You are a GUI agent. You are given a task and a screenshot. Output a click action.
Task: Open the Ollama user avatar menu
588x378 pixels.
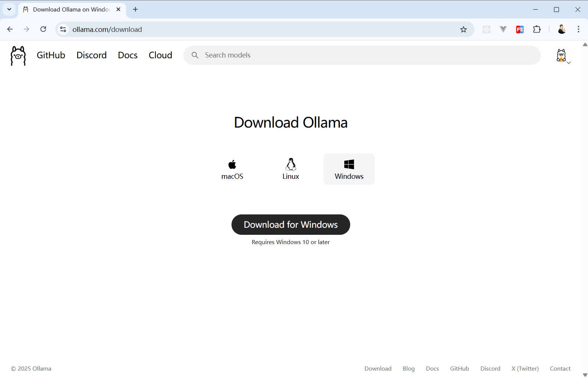pyautogui.click(x=561, y=56)
